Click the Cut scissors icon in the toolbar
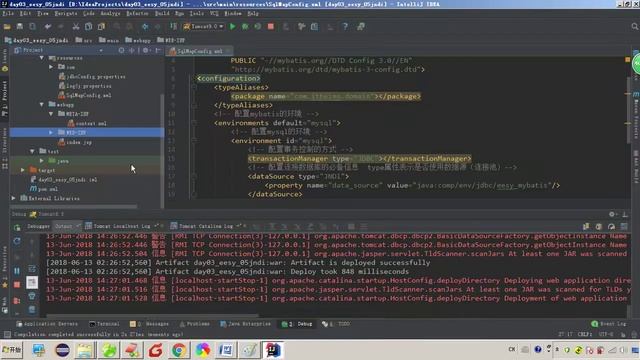 76,27
